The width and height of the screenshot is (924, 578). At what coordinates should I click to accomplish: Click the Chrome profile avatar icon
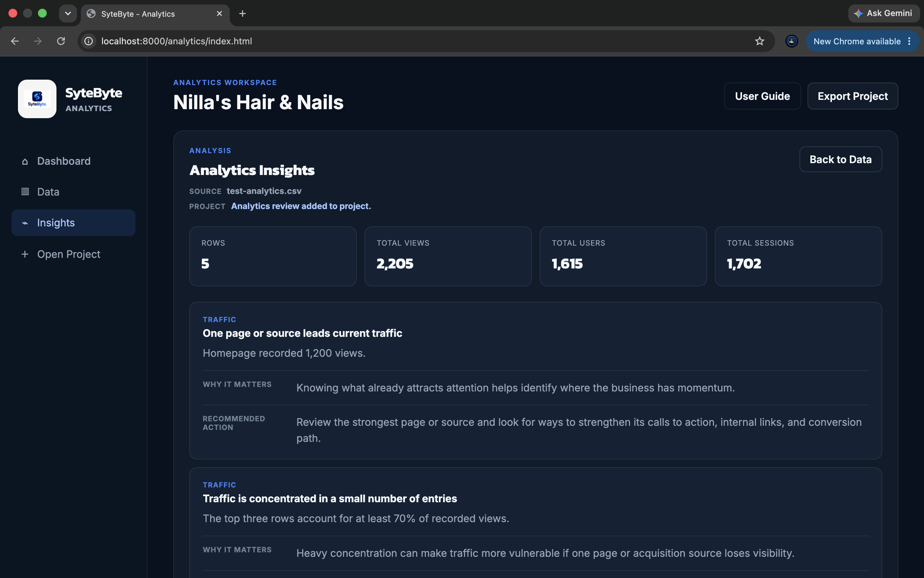point(791,41)
